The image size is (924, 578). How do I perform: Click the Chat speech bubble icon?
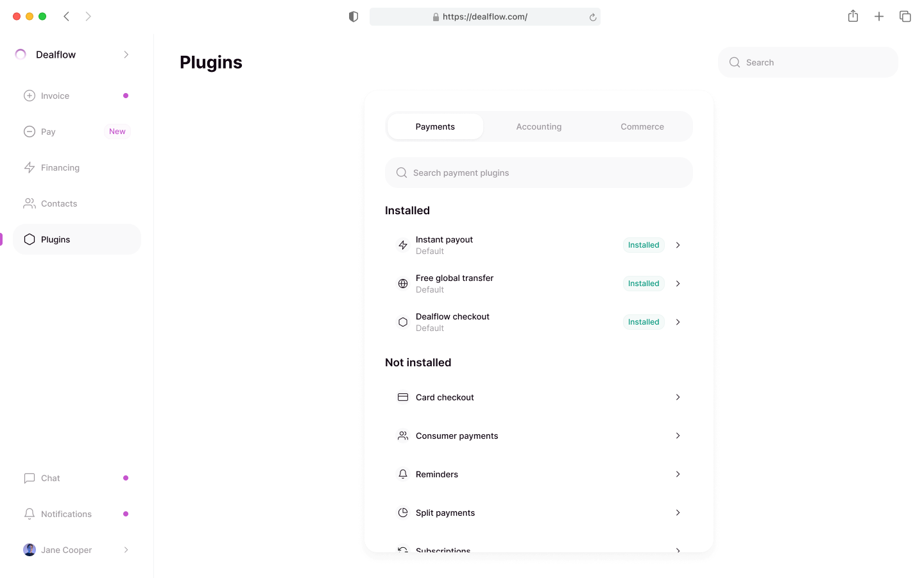(x=30, y=478)
